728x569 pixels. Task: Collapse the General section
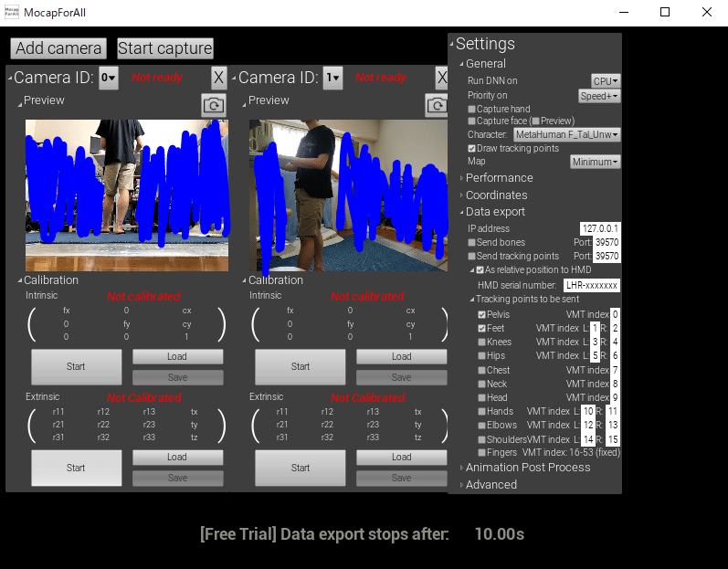tap(461, 64)
